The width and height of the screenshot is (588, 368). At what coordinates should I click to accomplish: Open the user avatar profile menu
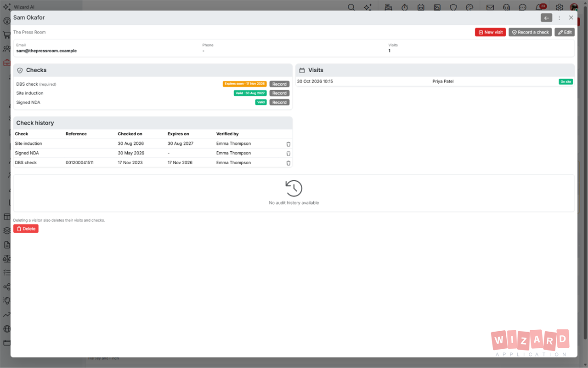click(574, 7)
